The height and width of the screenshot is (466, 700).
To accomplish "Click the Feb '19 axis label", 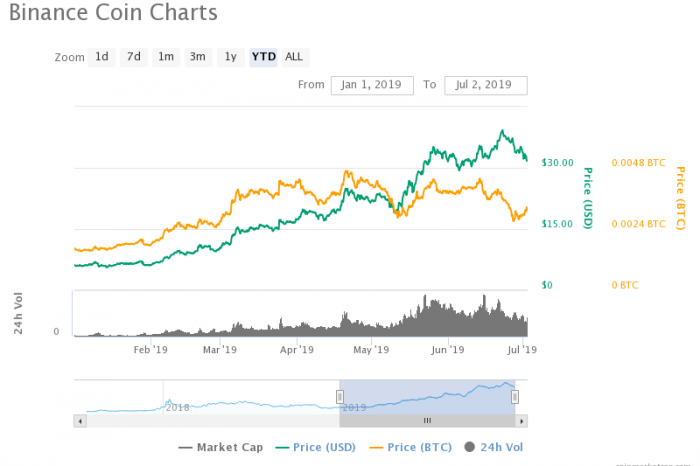I will 150,350.
